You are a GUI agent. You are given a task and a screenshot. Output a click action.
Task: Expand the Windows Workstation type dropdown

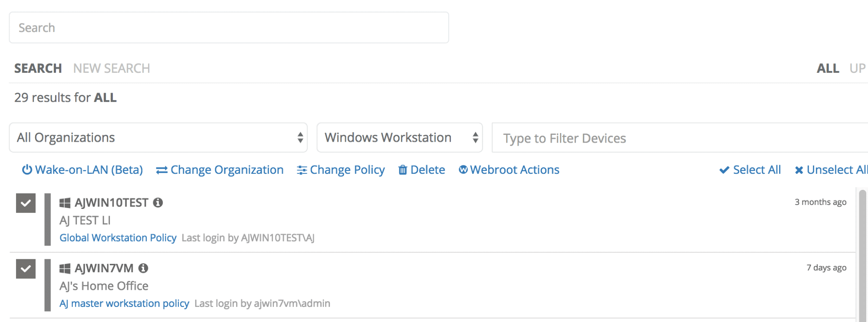399,137
